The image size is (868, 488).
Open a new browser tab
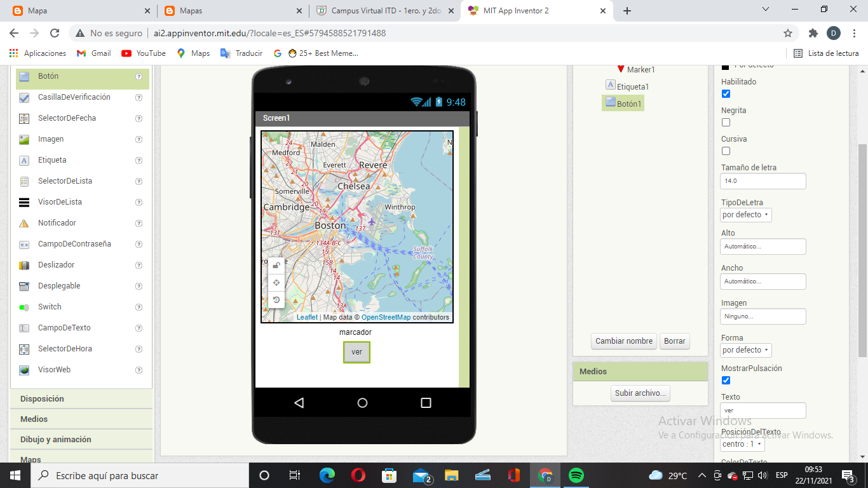[x=627, y=11]
